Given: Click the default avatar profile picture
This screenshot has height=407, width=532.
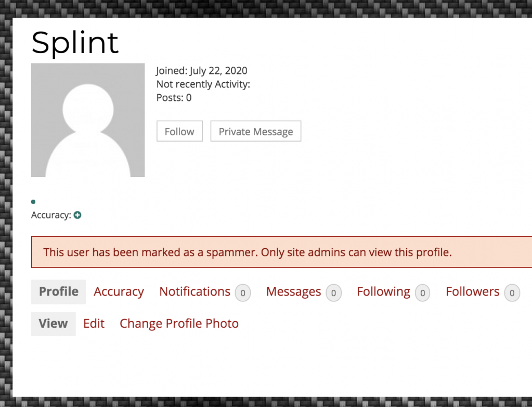Looking at the screenshot, I should (88, 120).
